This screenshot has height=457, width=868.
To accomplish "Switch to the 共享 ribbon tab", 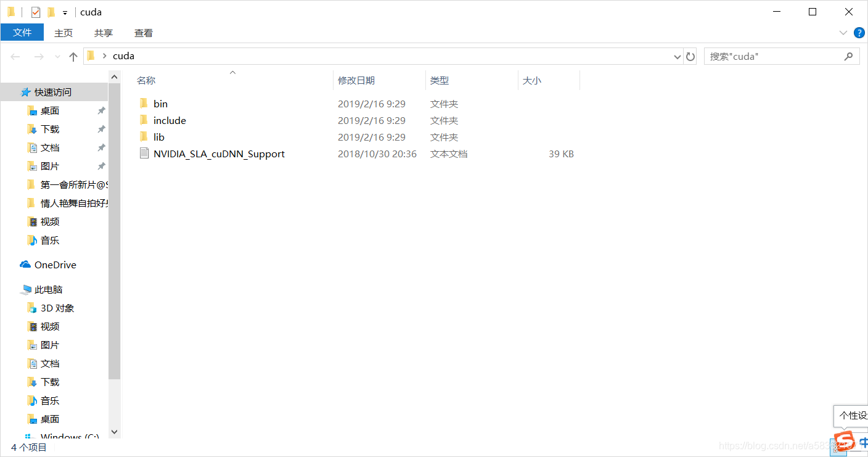I will pos(104,33).
